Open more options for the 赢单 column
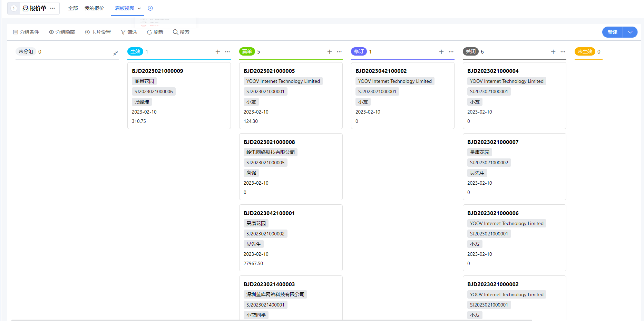 [x=339, y=52]
